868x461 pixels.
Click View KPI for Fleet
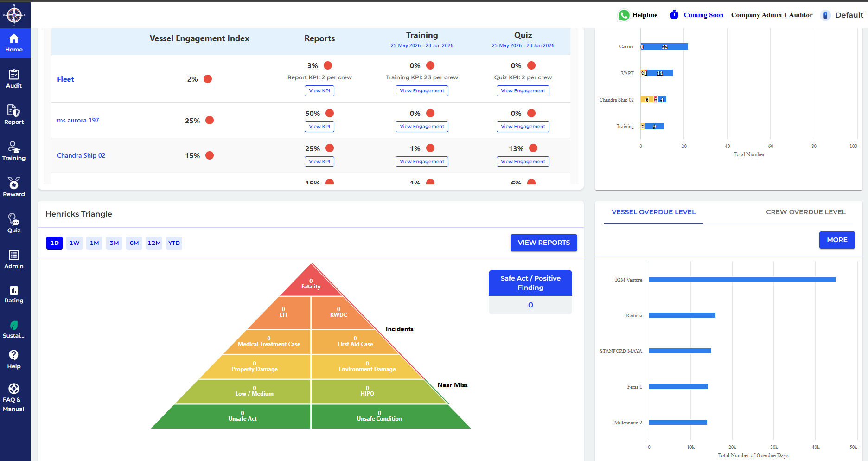point(319,91)
